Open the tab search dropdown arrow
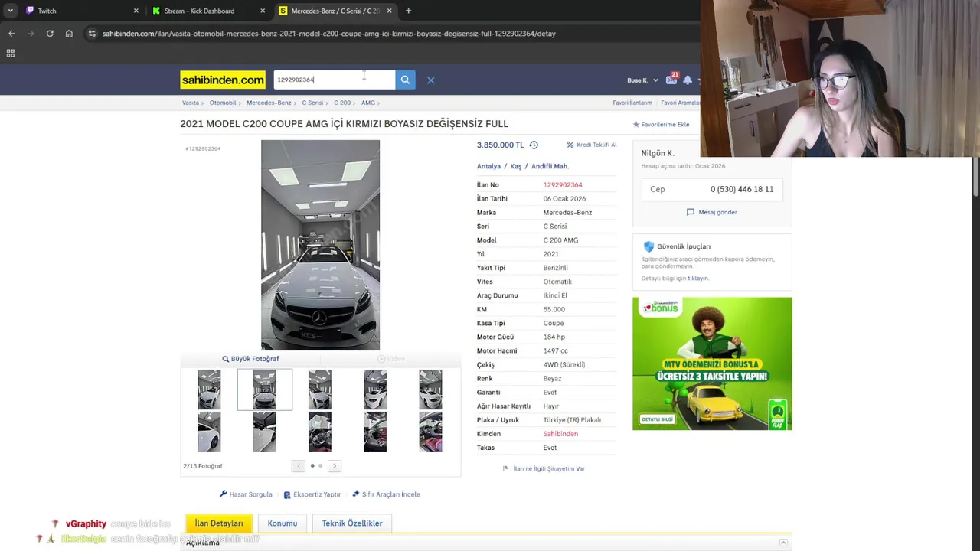 [10, 11]
